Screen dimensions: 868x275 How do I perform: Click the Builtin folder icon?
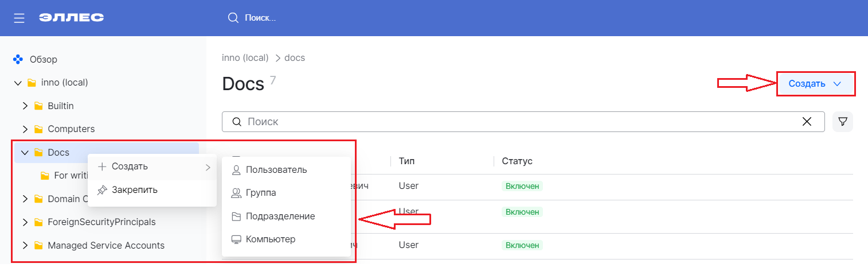click(x=38, y=106)
